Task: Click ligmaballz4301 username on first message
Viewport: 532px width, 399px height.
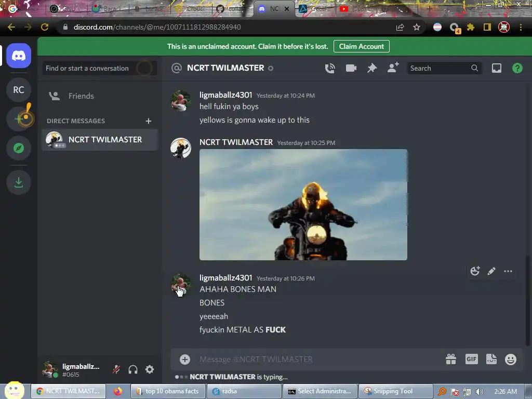Action: (225, 95)
